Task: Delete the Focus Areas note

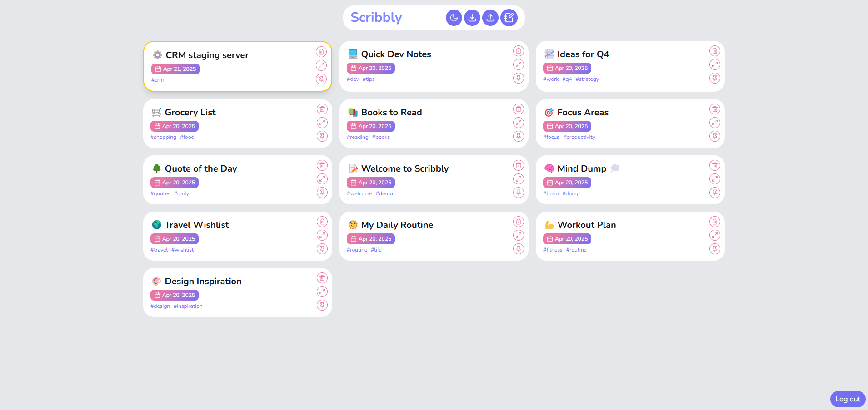Action: pyautogui.click(x=715, y=109)
